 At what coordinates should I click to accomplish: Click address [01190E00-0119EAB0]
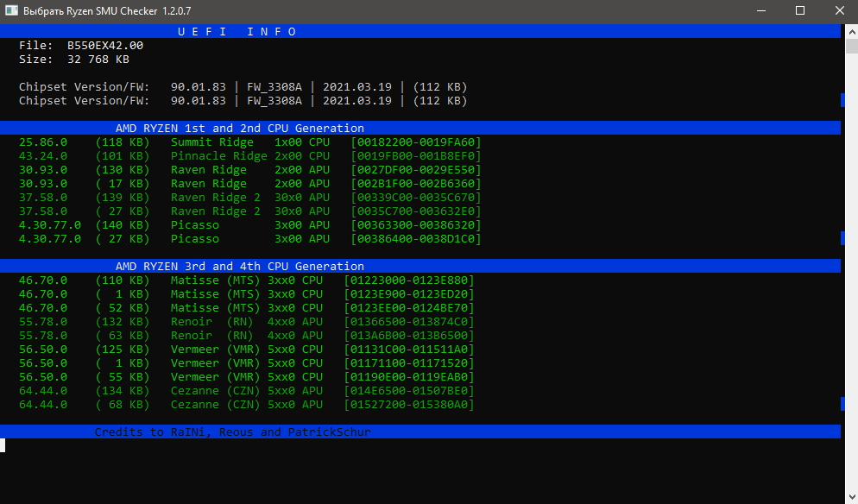(409, 377)
